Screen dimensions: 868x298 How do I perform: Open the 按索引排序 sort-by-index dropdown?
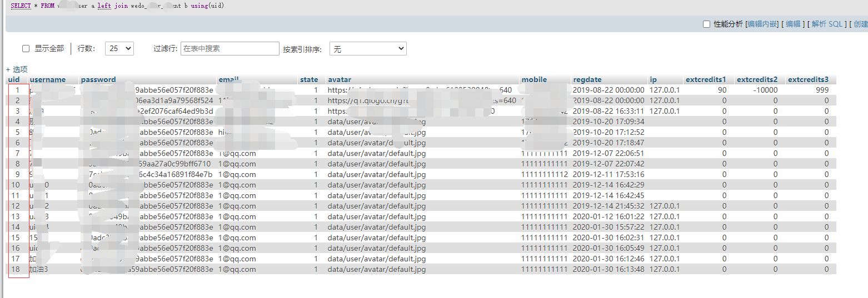(x=368, y=49)
